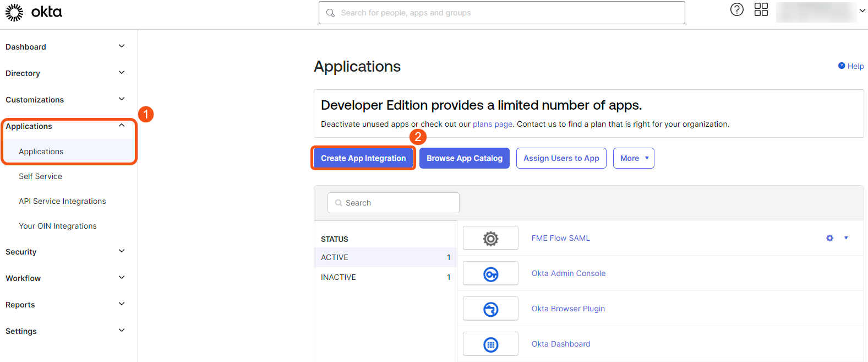This screenshot has height=362, width=868.
Task: Expand the Directory menu chevron
Action: (x=122, y=73)
